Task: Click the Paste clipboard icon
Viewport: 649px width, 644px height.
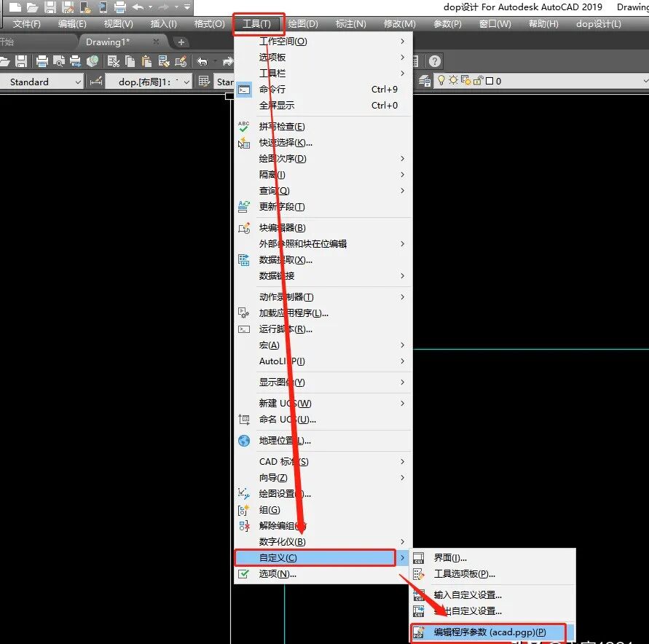Action: coord(146,61)
